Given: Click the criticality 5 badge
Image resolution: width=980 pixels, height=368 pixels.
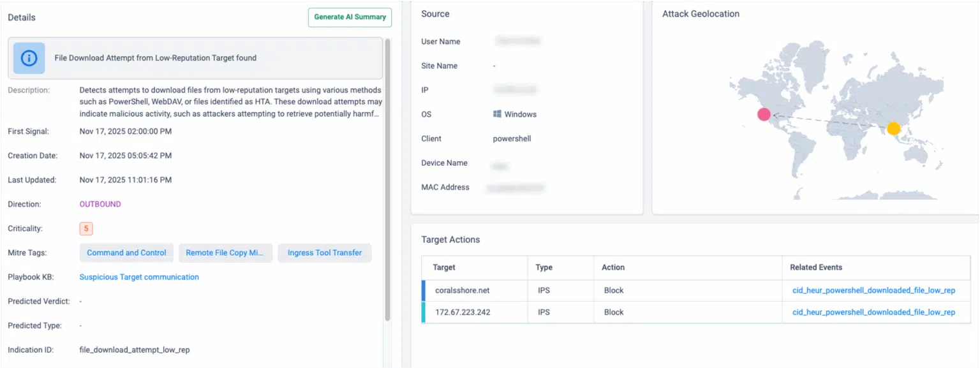Looking at the screenshot, I should point(86,228).
